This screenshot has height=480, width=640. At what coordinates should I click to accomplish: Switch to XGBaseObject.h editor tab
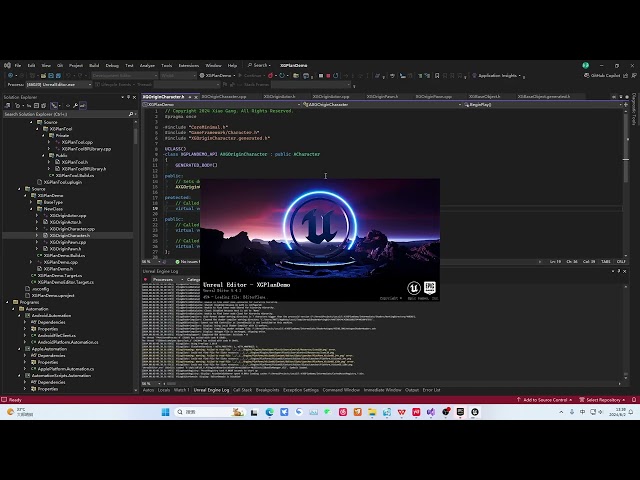[x=484, y=97]
